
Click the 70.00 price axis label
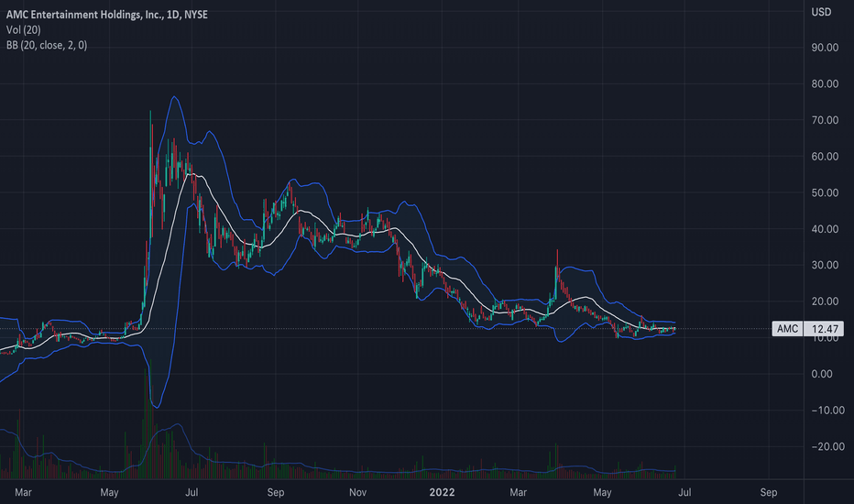(x=825, y=120)
